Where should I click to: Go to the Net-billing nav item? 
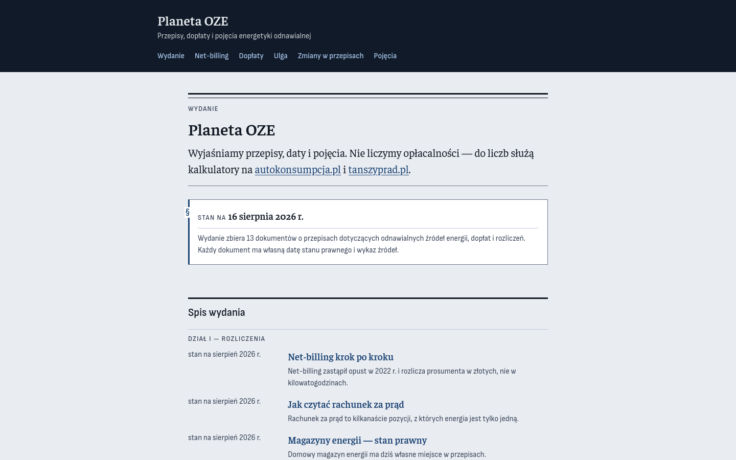point(211,56)
